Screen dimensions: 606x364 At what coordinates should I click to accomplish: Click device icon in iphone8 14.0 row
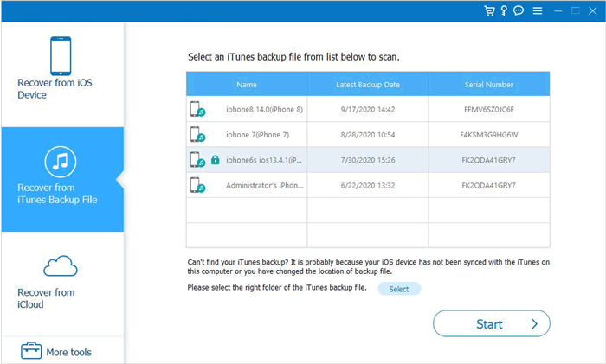coord(197,109)
